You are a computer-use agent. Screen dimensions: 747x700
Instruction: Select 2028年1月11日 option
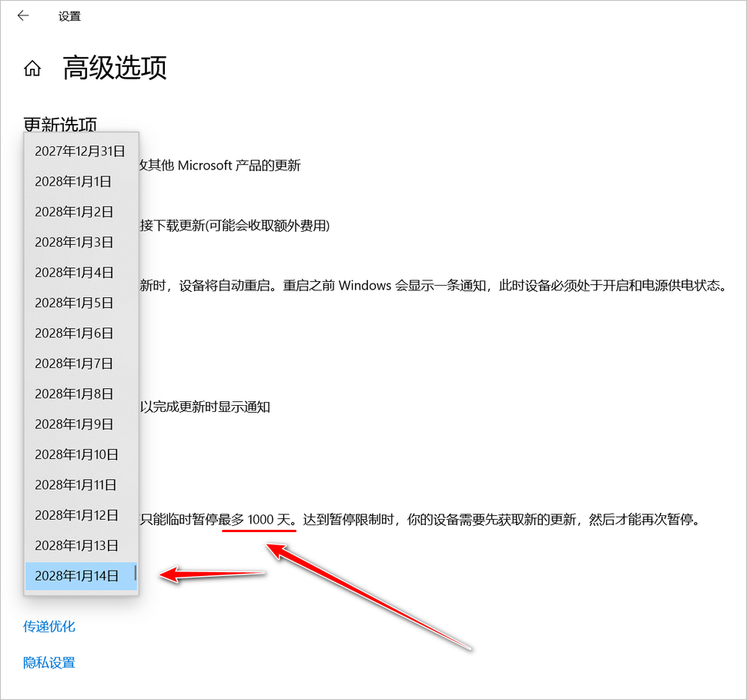(x=76, y=484)
